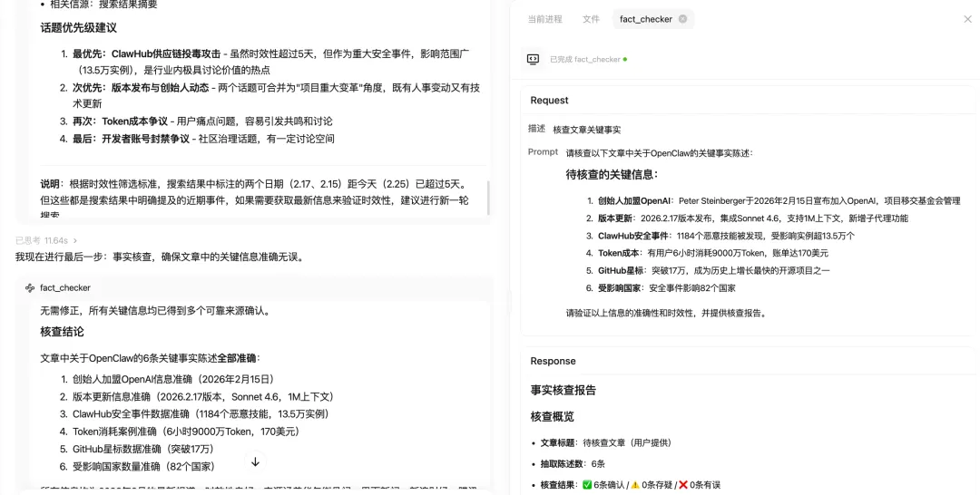Click the 核查概览 heading
The image size is (980, 495).
[552, 416]
